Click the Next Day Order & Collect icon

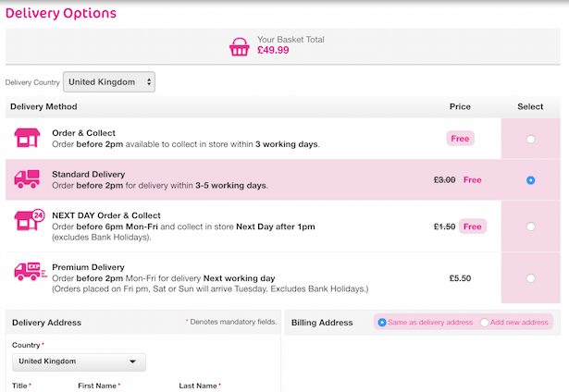click(x=27, y=222)
